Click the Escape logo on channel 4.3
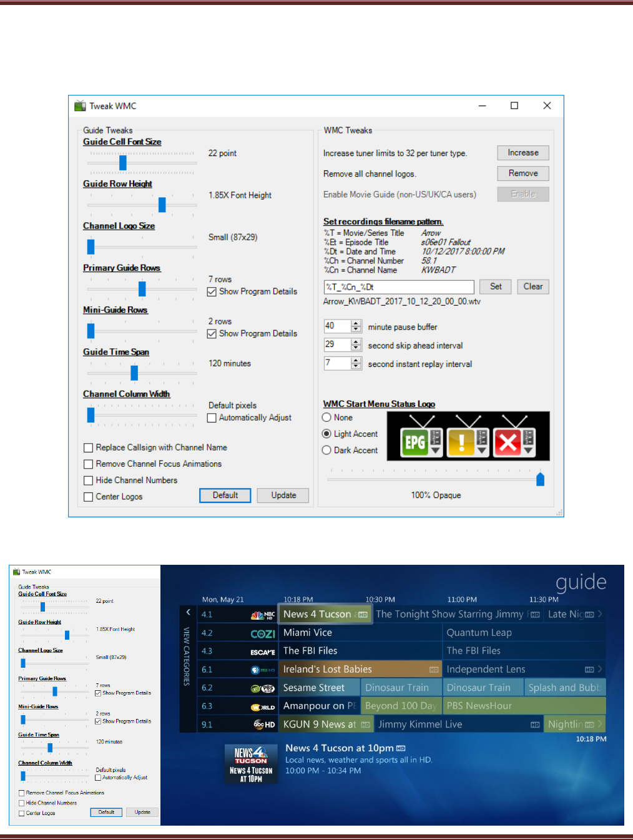The height and width of the screenshot is (840, 633). tap(263, 652)
